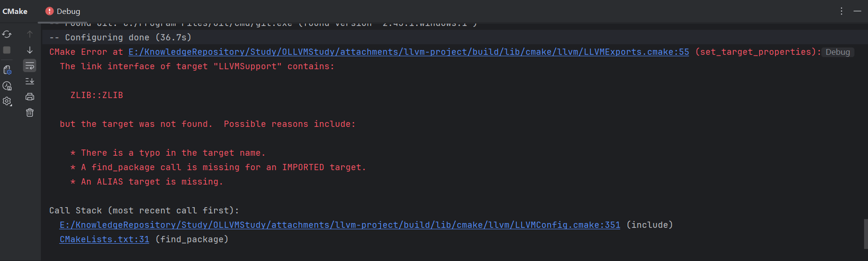Click the Stop button in CMake sidebar
Screen dimensions: 868x261
(x=7, y=50)
